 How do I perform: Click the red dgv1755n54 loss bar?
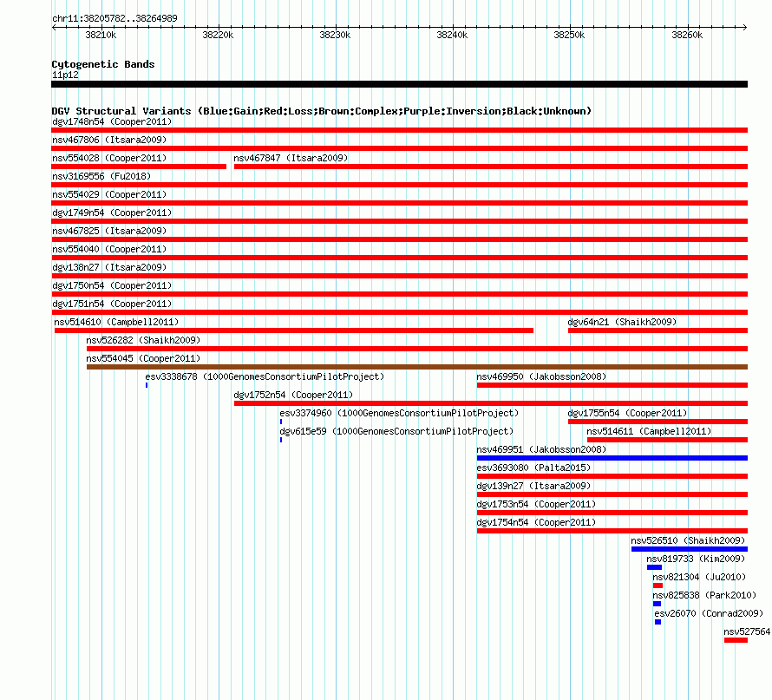[x=658, y=422]
